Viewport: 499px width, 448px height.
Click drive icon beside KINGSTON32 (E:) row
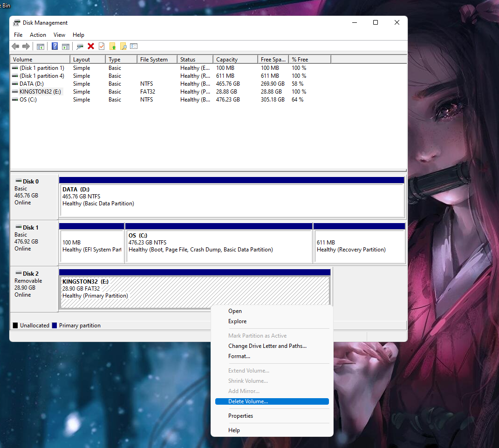click(x=15, y=92)
